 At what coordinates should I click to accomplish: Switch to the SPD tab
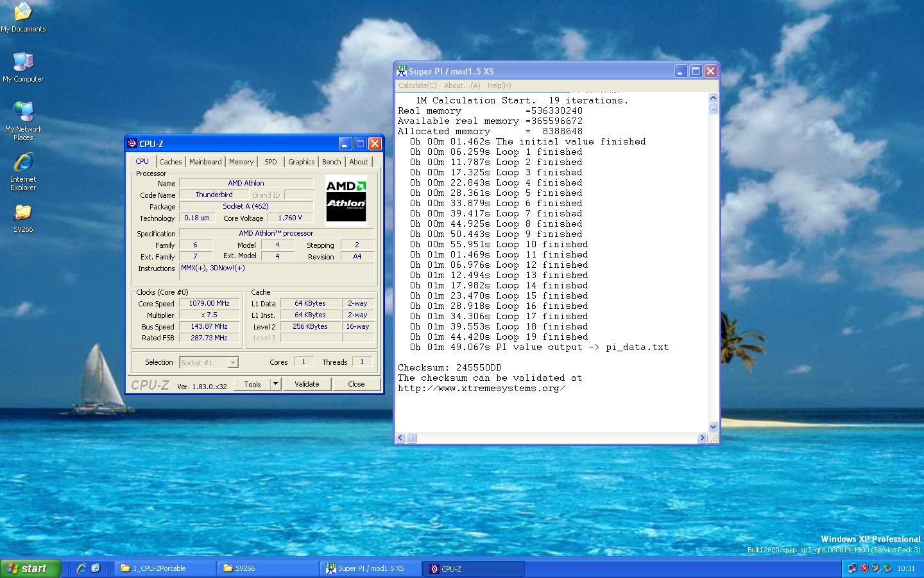coord(271,162)
